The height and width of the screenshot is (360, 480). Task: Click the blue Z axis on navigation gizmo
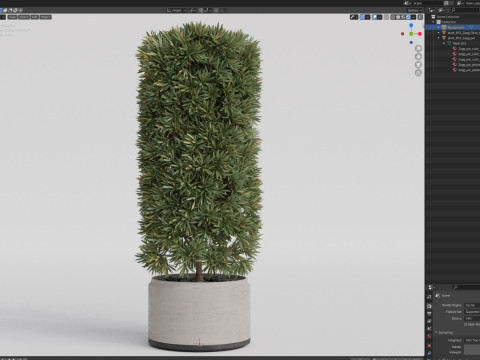(x=411, y=25)
